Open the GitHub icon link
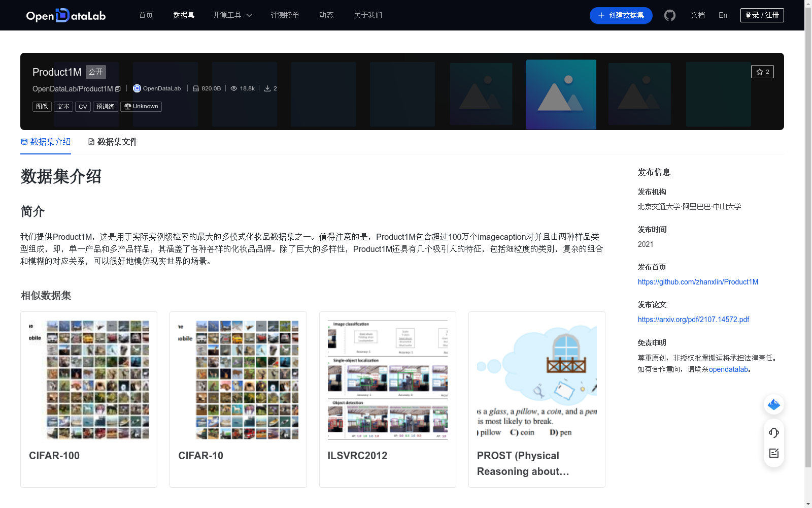 click(x=670, y=15)
